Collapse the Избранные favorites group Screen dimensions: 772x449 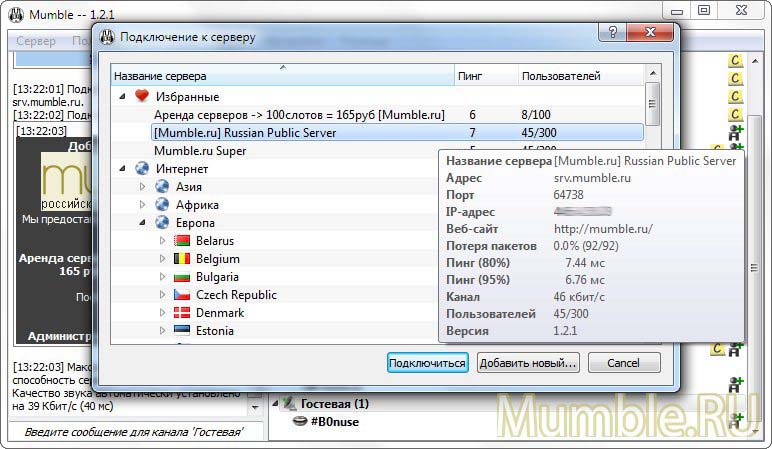point(123,97)
